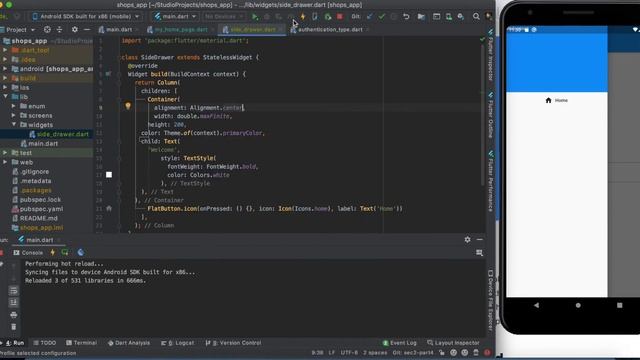Select the Console tab in Run panel
Screen dimensions: 640x360
[x=28, y=253]
